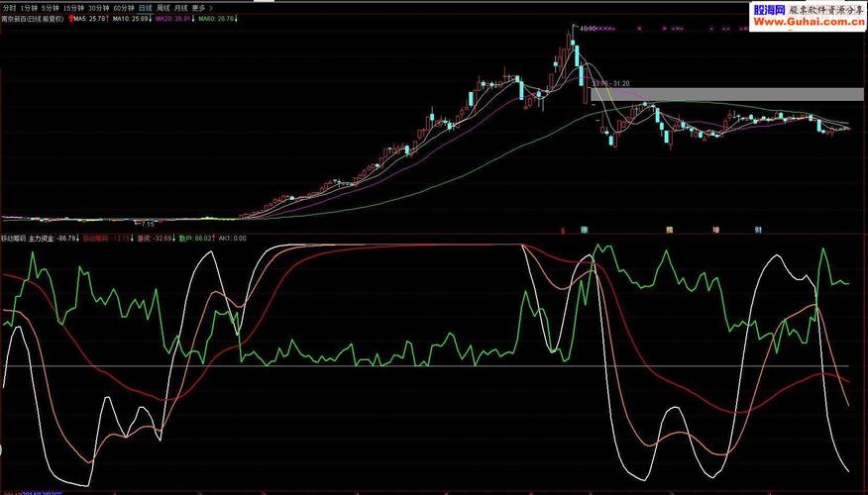
Task: Select the 游资: -32.69 value label
Action: (x=157, y=239)
